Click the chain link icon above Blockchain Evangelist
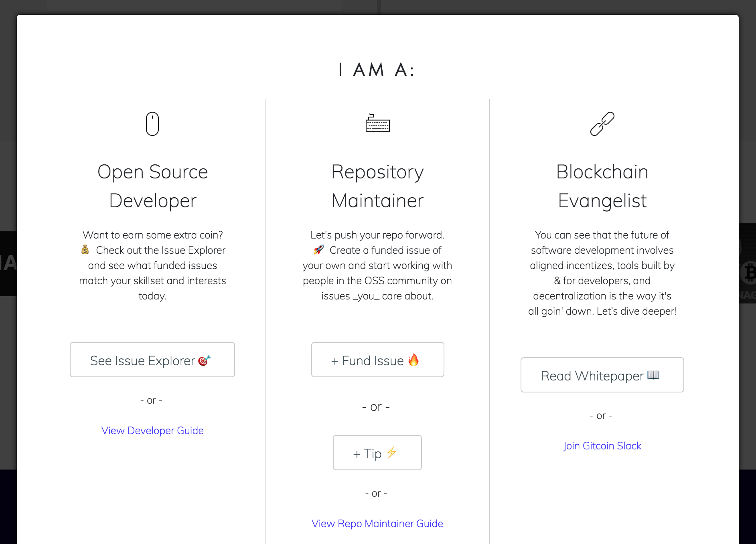The height and width of the screenshot is (544, 756). tap(602, 124)
